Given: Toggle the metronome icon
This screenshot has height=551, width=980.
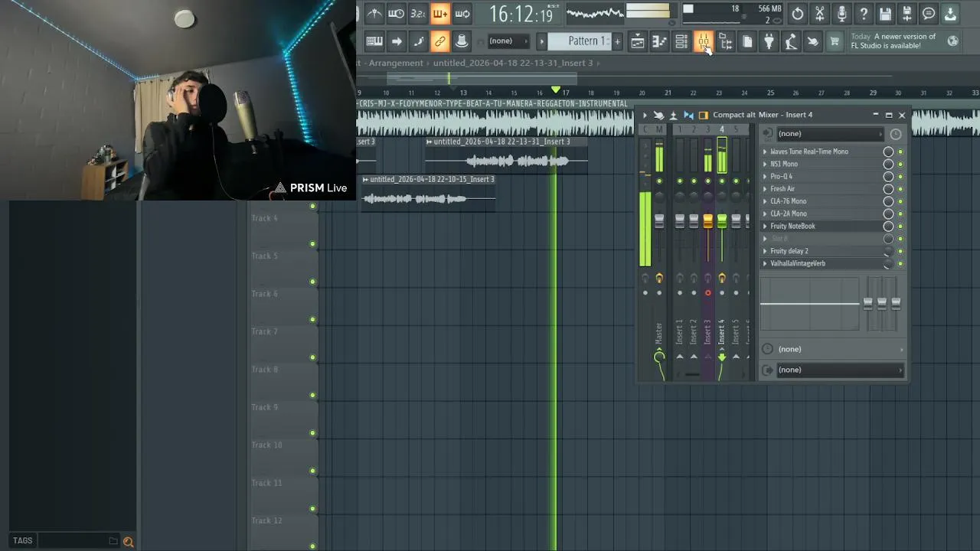Looking at the screenshot, I should pos(374,14).
